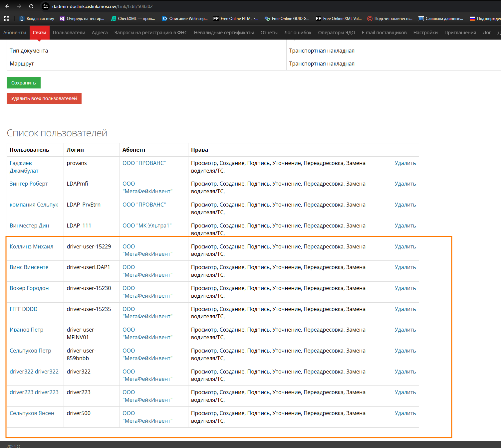The width and height of the screenshot is (501, 448).
Task: Open user link 'driver322 driver322'
Action: point(34,372)
